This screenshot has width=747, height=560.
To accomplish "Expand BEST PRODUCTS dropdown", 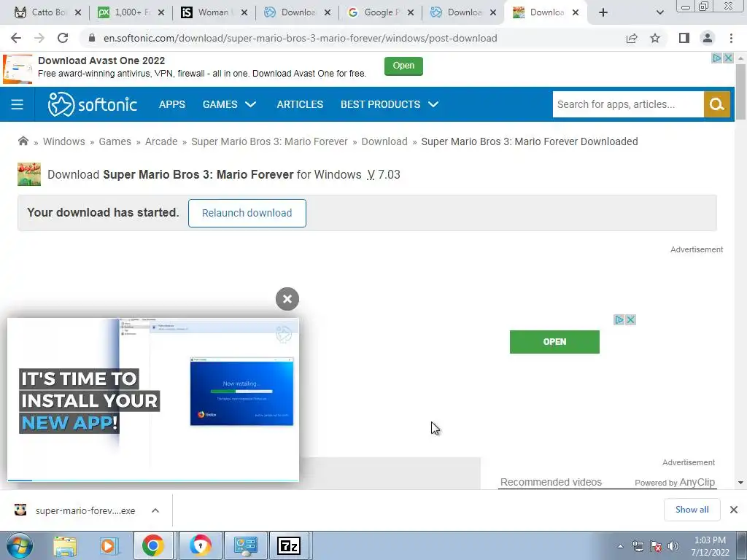I will pyautogui.click(x=390, y=104).
